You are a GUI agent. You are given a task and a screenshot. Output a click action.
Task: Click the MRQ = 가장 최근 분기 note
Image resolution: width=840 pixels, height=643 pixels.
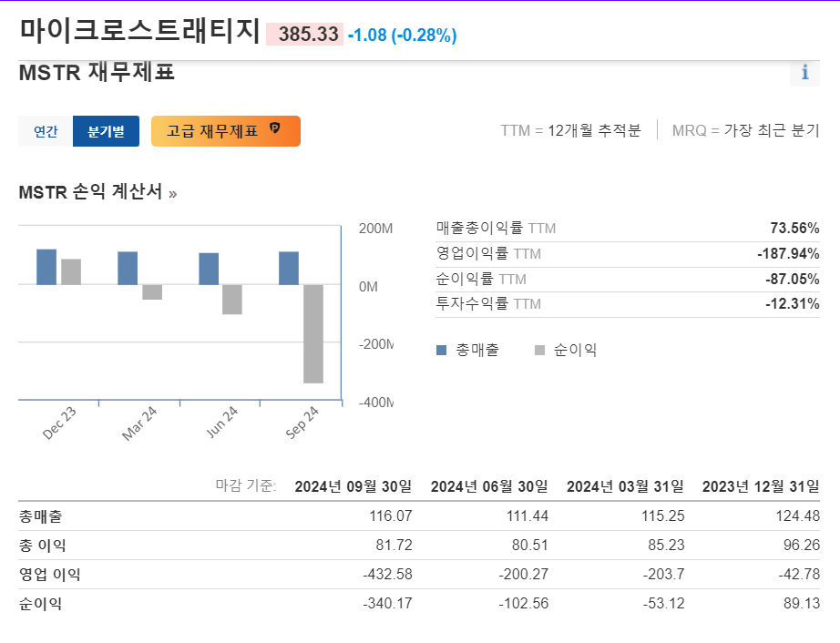point(746,130)
